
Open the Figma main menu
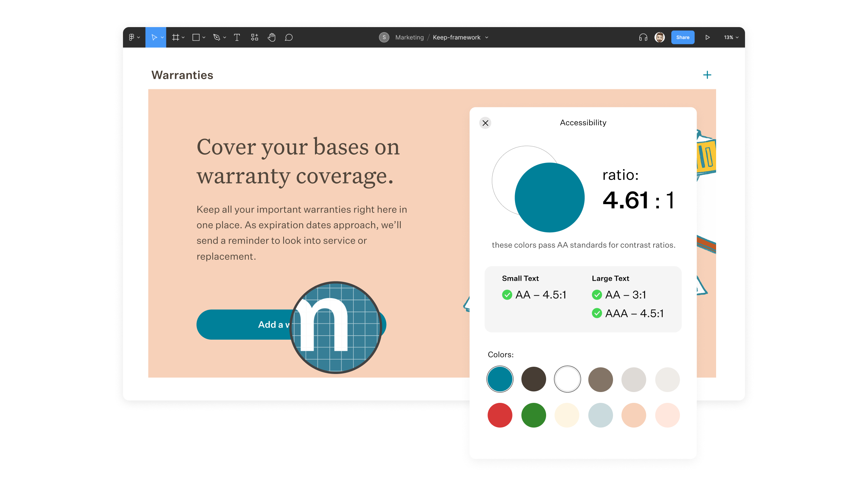coord(132,37)
